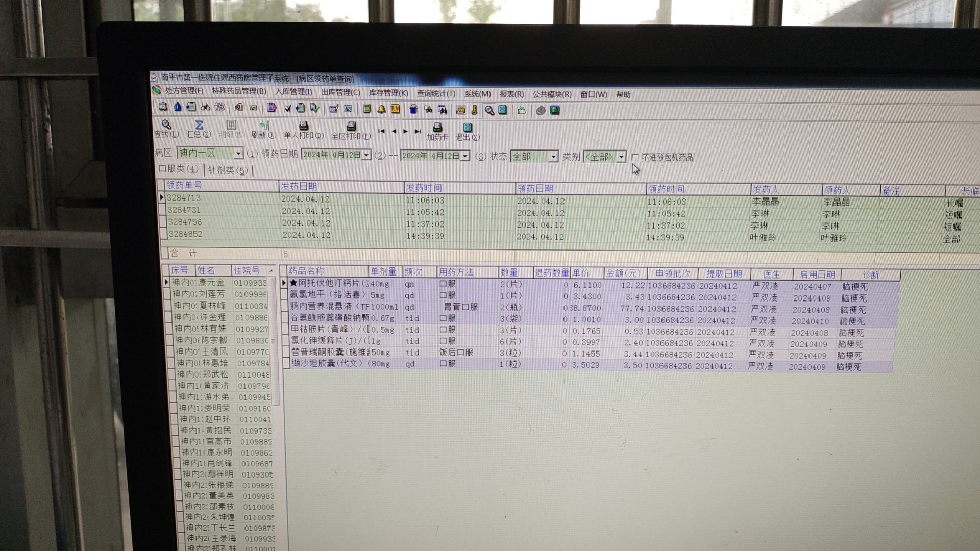980x551 pixels.
Task: Click the 汇总 sigma summary icon
Action: (199, 124)
